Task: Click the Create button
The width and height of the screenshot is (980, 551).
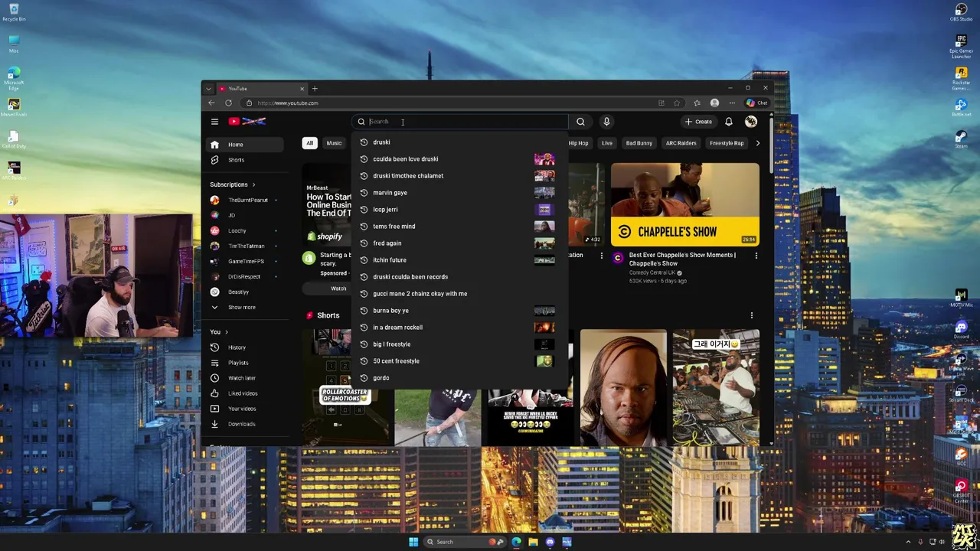Action: (698, 122)
